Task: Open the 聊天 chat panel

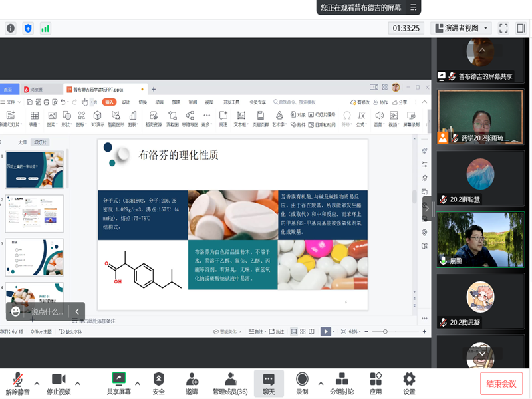Action: click(x=269, y=382)
